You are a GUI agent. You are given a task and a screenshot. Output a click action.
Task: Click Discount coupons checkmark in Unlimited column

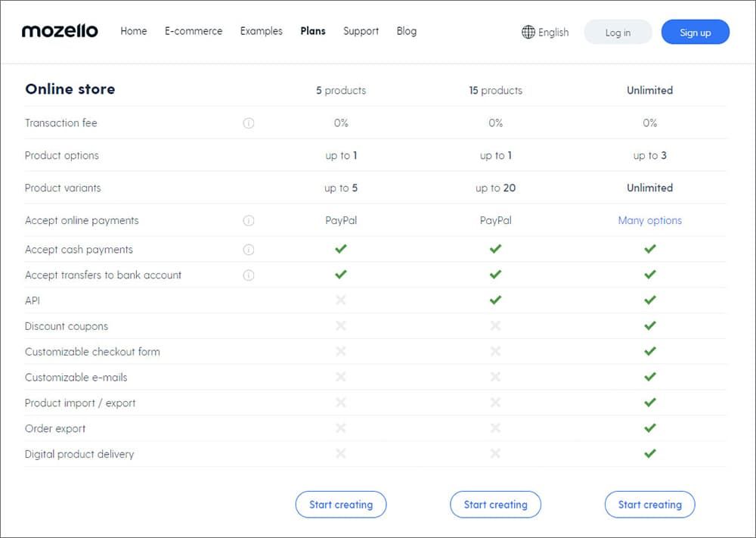click(x=650, y=325)
